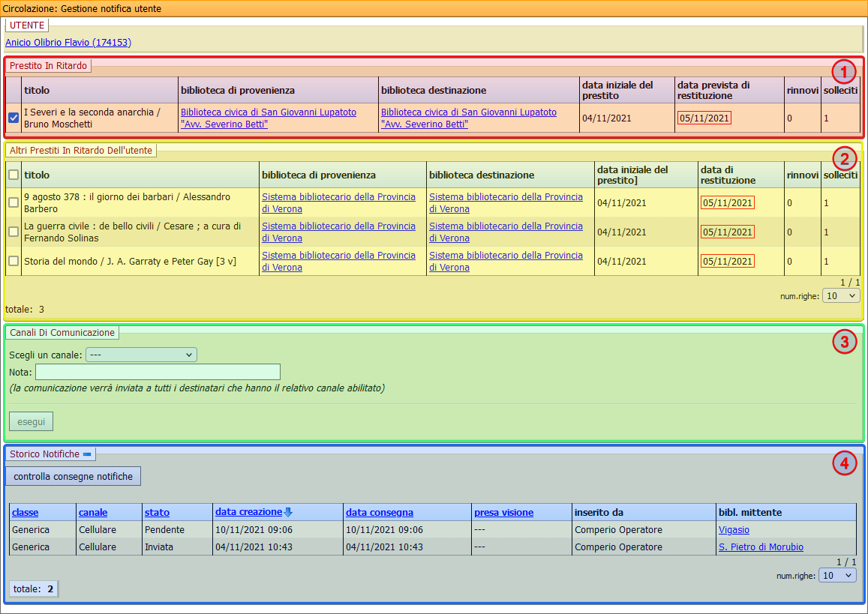Open num.righe dropdown in Altri Prestiti section

click(841, 296)
